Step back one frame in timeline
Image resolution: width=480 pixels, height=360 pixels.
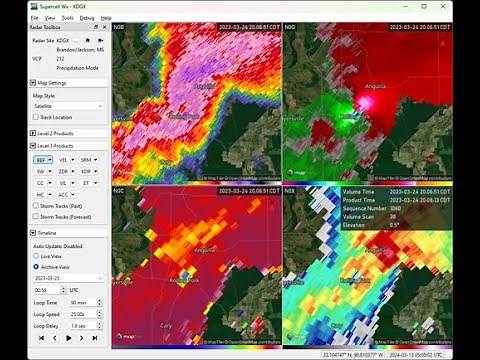(55, 338)
